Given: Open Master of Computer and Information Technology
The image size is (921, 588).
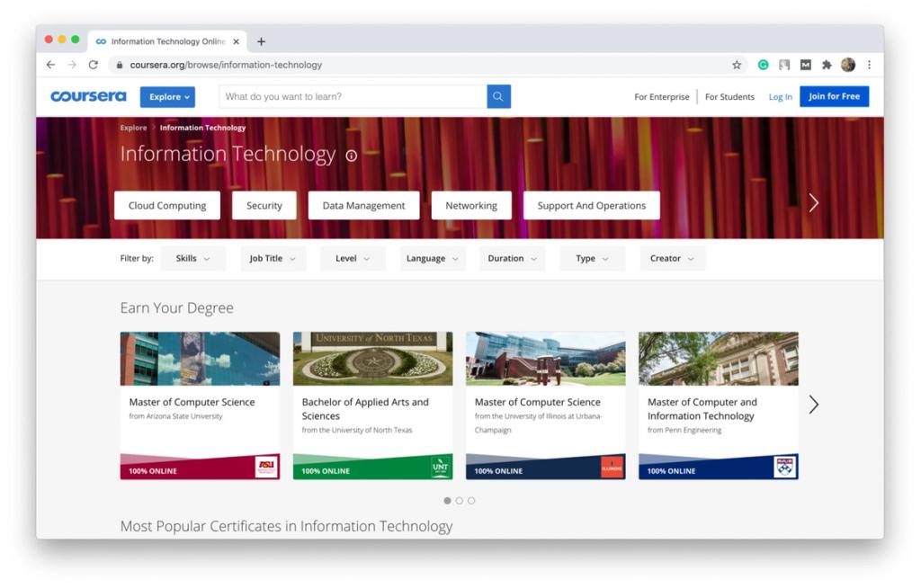Looking at the screenshot, I should tap(702, 409).
